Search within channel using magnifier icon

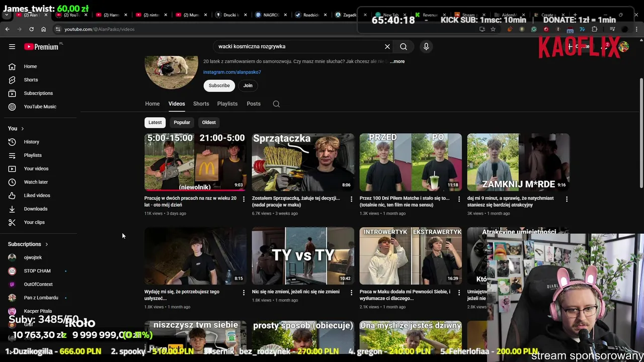pyautogui.click(x=276, y=104)
